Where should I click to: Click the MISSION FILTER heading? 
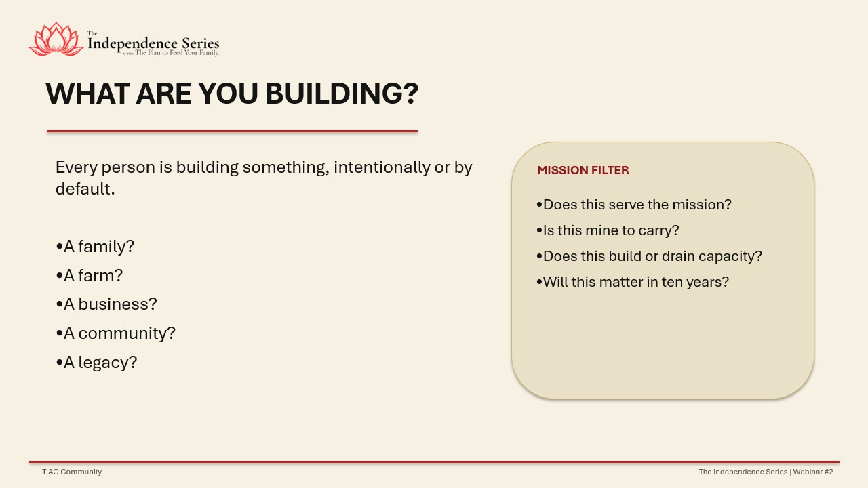583,171
